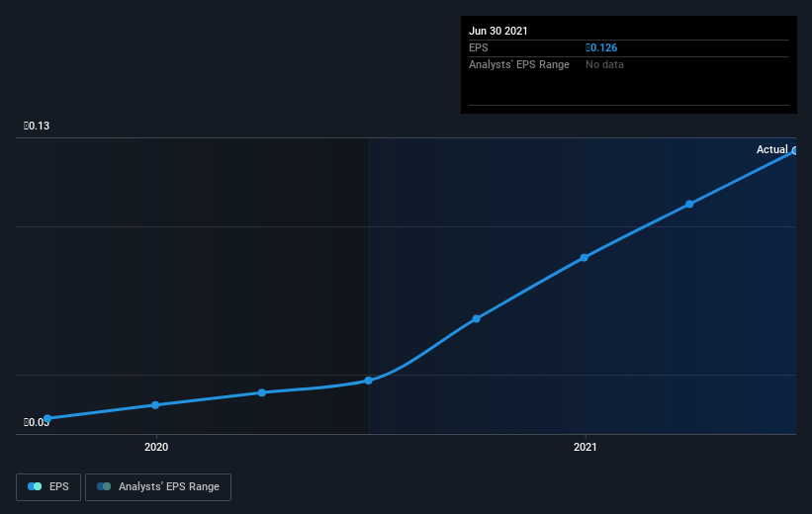Image resolution: width=812 pixels, height=514 pixels.
Task: Click the 2021 x-axis label
Action: point(586,447)
